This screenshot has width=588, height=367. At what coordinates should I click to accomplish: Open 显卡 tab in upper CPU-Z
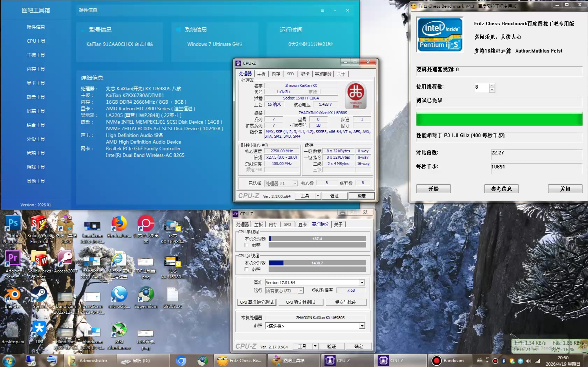[x=305, y=74]
